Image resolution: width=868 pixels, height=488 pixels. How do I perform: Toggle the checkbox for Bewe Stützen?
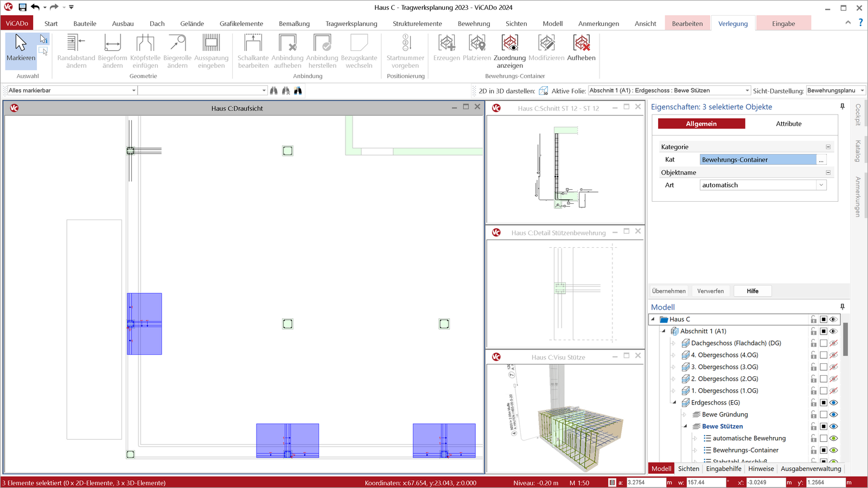click(x=824, y=427)
